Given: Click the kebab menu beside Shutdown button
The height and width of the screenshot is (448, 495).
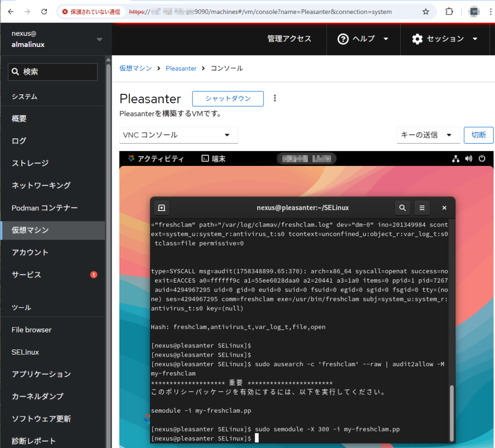Looking at the screenshot, I should pyautogui.click(x=275, y=98).
